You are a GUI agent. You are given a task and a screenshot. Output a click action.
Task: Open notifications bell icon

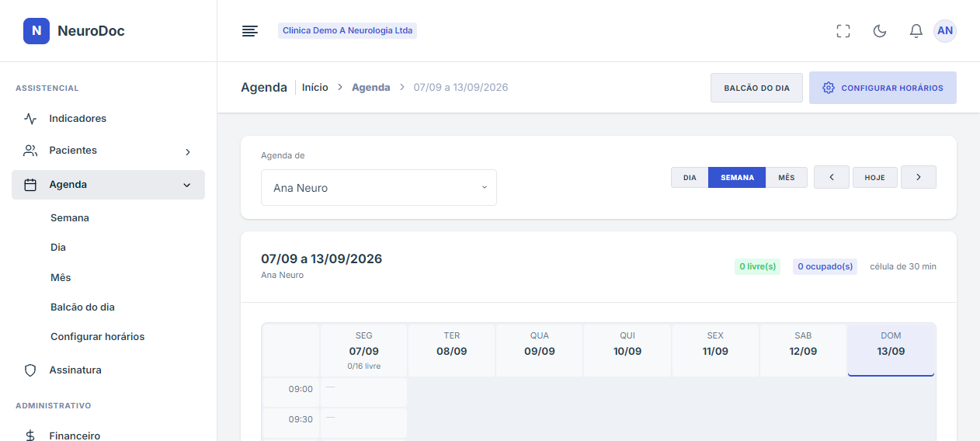click(x=916, y=31)
